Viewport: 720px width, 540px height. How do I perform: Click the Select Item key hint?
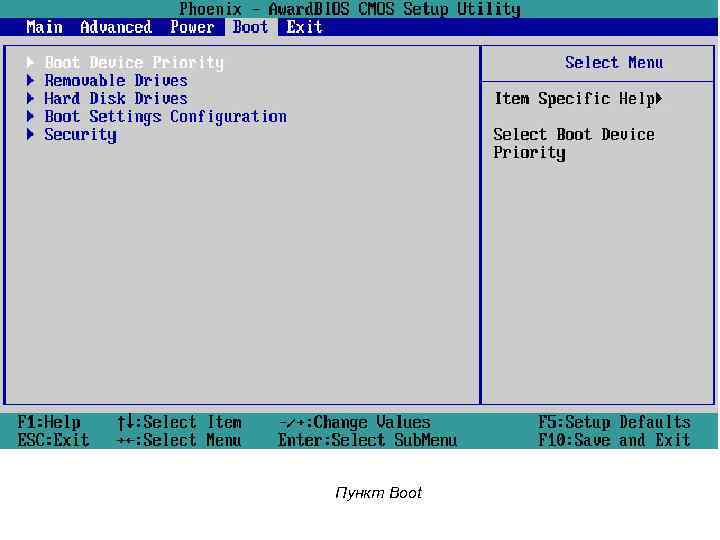[x=180, y=422]
